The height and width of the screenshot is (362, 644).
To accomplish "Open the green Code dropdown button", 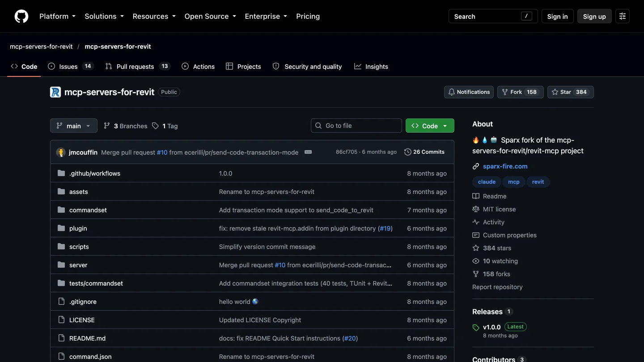I will 430,126.
